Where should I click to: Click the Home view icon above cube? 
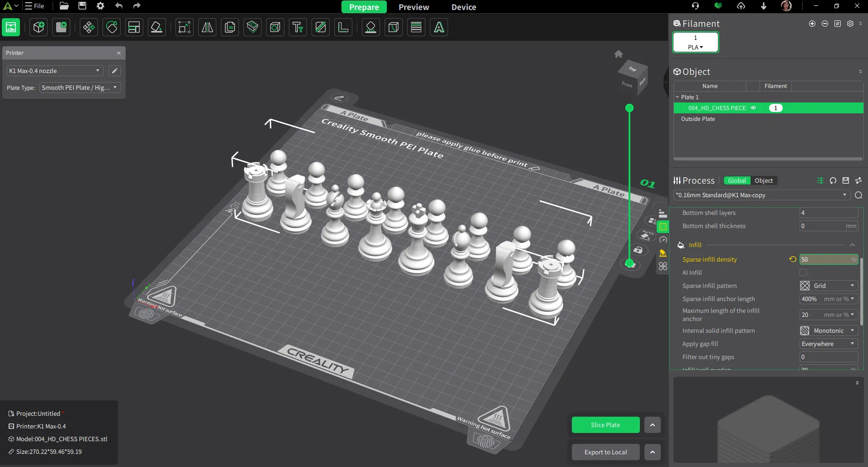(619, 54)
